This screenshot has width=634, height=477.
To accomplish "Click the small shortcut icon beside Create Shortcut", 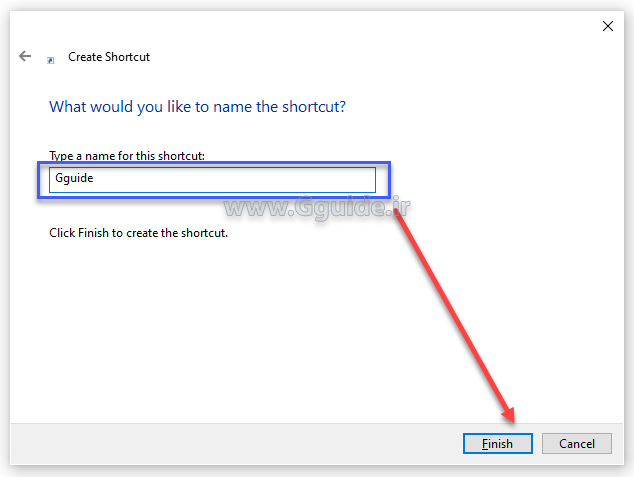I will click(x=51, y=59).
